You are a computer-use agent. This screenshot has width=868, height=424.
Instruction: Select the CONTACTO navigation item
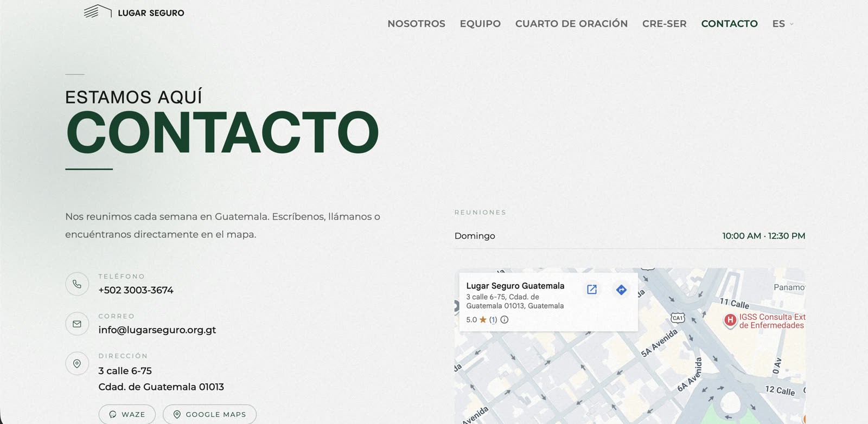[x=729, y=24]
